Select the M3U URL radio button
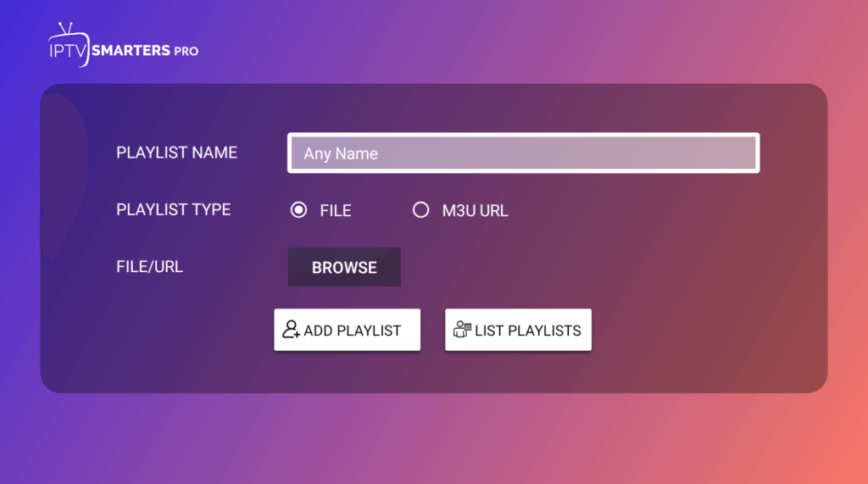The width and height of the screenshot is (868, 484). (x=420, y=210)
